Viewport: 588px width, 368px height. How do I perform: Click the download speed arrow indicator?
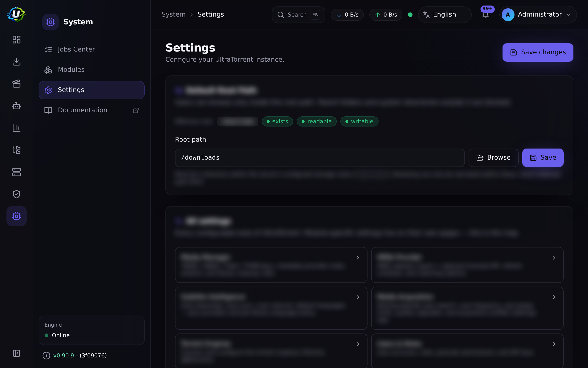339,15
